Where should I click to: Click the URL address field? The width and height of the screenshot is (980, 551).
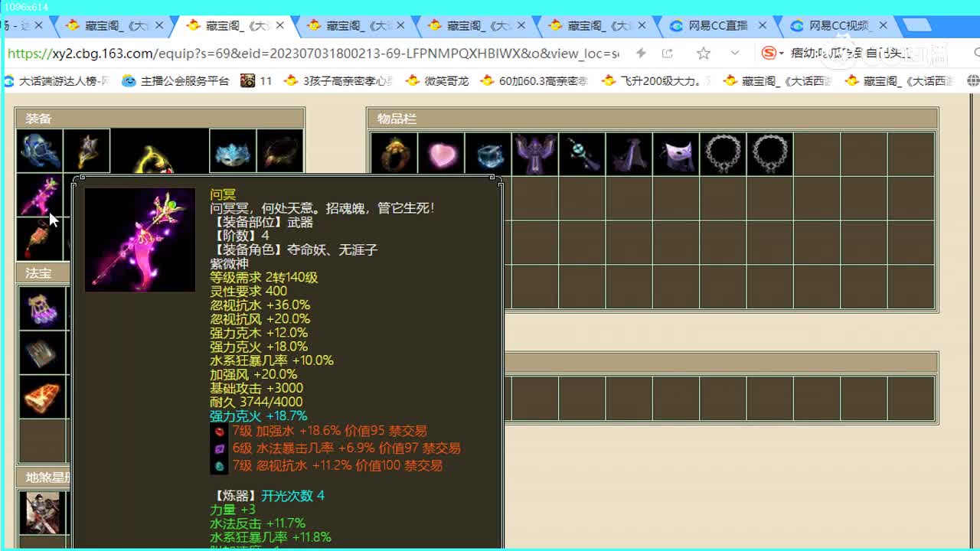pos(314,54)
